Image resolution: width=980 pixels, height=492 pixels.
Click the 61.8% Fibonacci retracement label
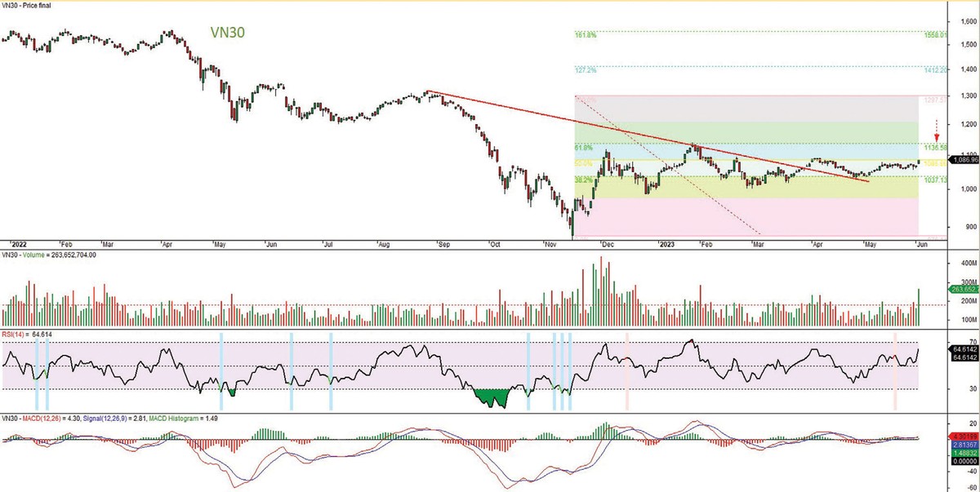[583, 148]
